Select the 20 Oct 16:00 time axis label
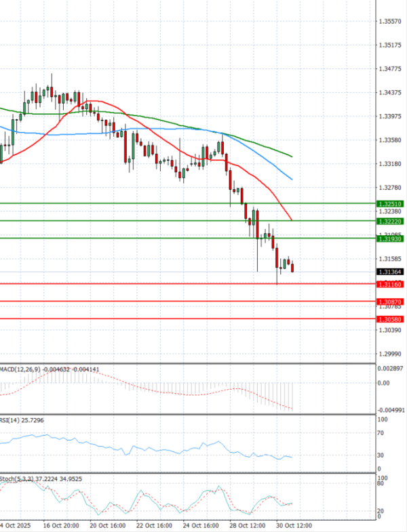The image size is (407, 532). tap(108, 525)
